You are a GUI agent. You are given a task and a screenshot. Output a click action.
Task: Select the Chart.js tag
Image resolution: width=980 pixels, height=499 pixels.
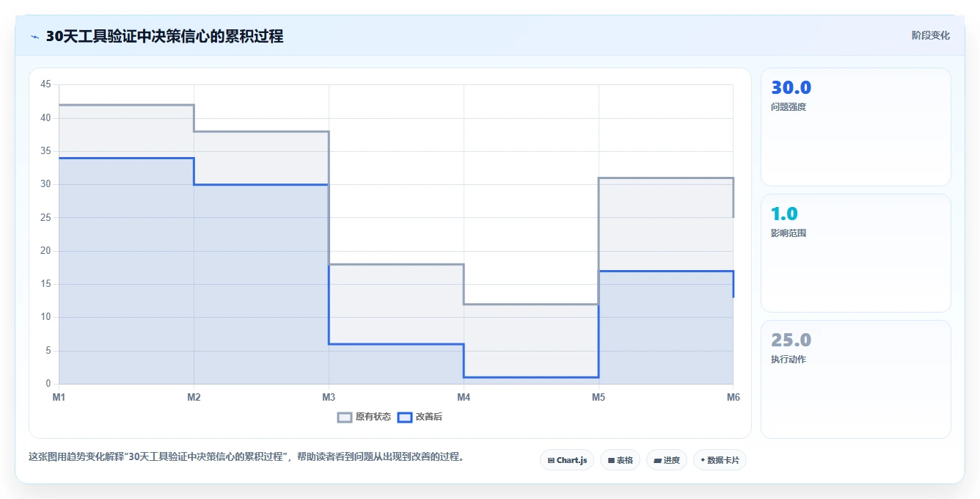[x=567, y=460]
